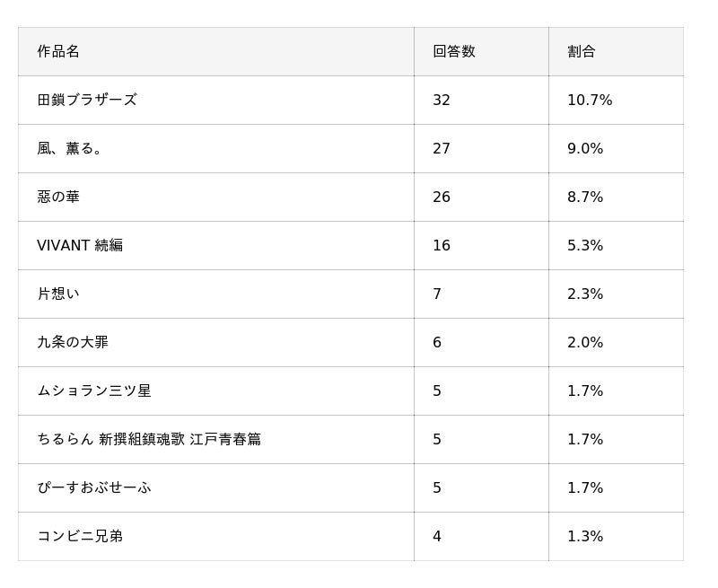Click the 惡の華 row title
The height and width of the screenshot is (588, 718).
coord(58,197)
